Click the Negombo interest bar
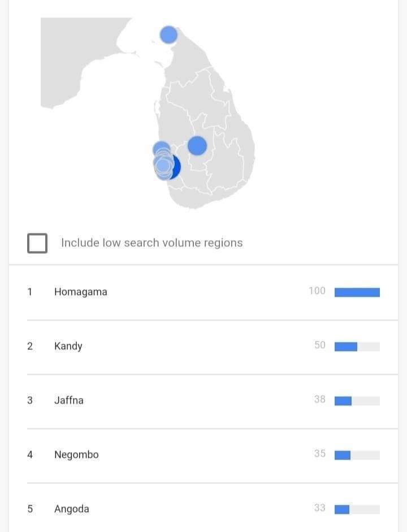The width and height of the screenshot is (407, 532). tap(357, 455)
